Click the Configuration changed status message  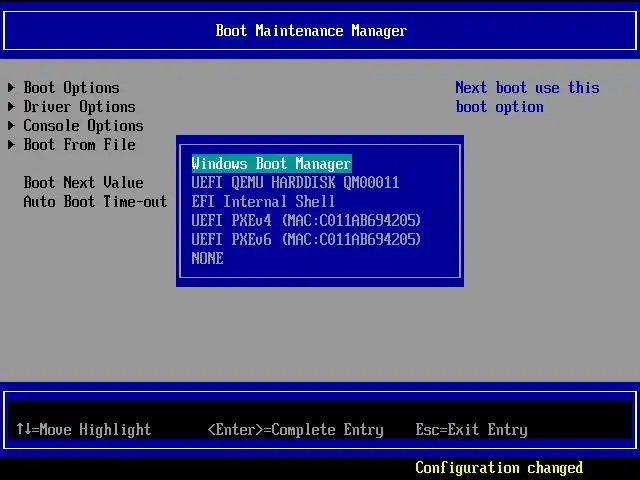pyautogui.click(x=499, y=468)
